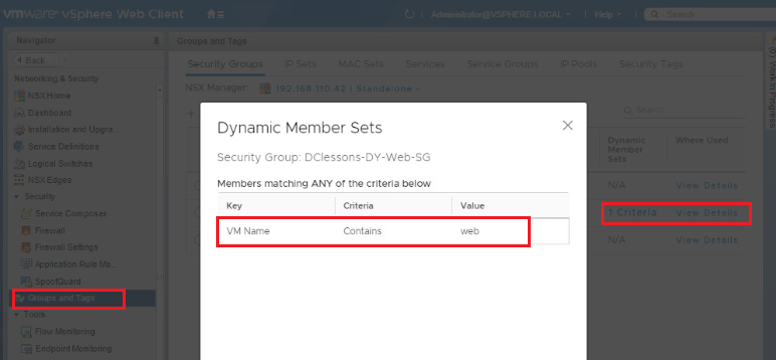
Task: Open Dashboard via its sidebar icon
Action: point(19,113)
